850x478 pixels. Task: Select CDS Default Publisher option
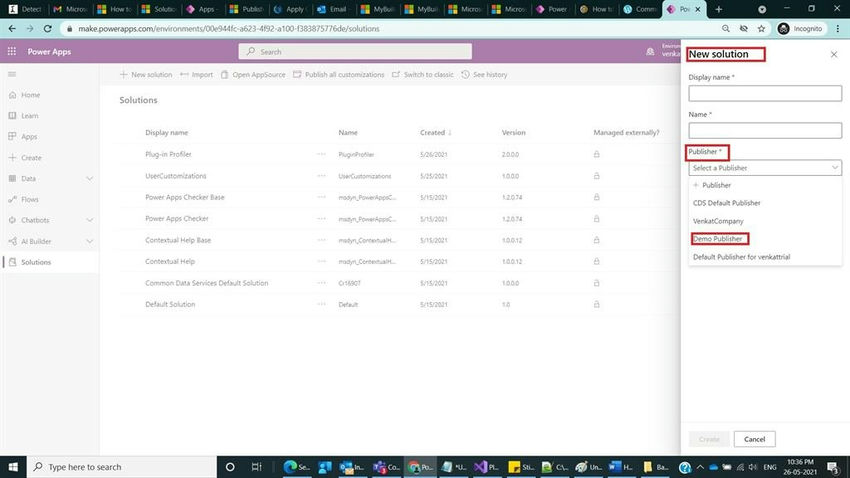click(x=726, y=203)
